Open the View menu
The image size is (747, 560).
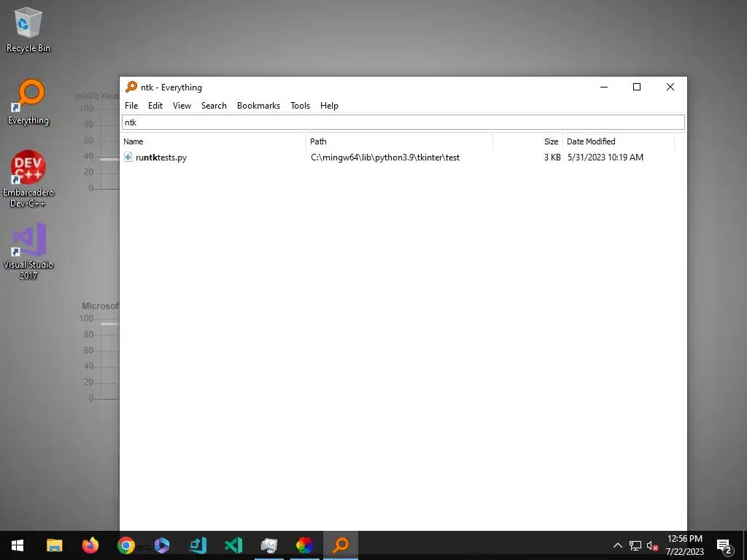pyautogui.click(x=182, y=106)
